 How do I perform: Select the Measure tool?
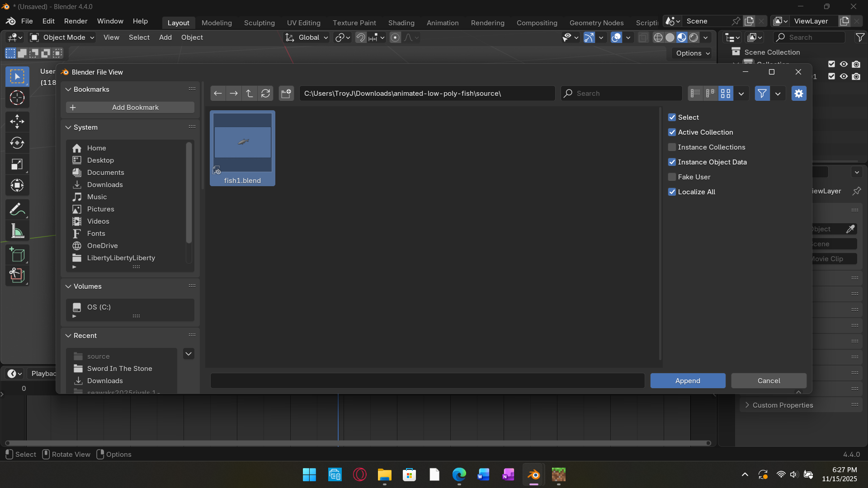(17, 231)
